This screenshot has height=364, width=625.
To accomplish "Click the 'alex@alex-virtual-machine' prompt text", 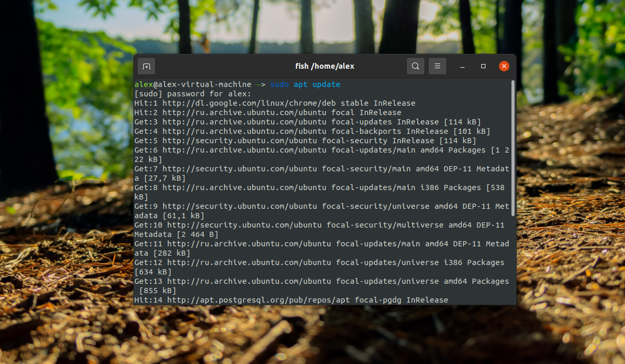I will click(x=193, y=84).
